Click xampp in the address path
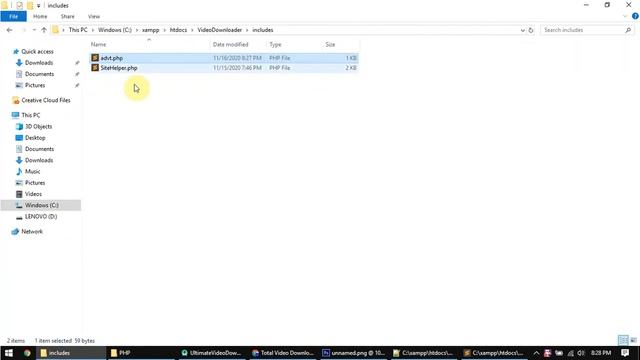The width and height of the screenshot is (640, 360). (x=151, y=30)
